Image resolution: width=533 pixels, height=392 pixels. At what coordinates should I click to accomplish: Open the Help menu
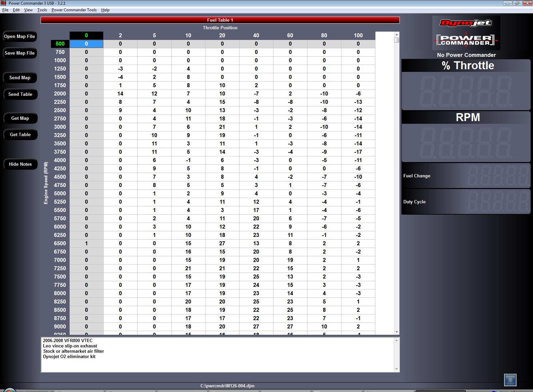[x=105, y=10]
